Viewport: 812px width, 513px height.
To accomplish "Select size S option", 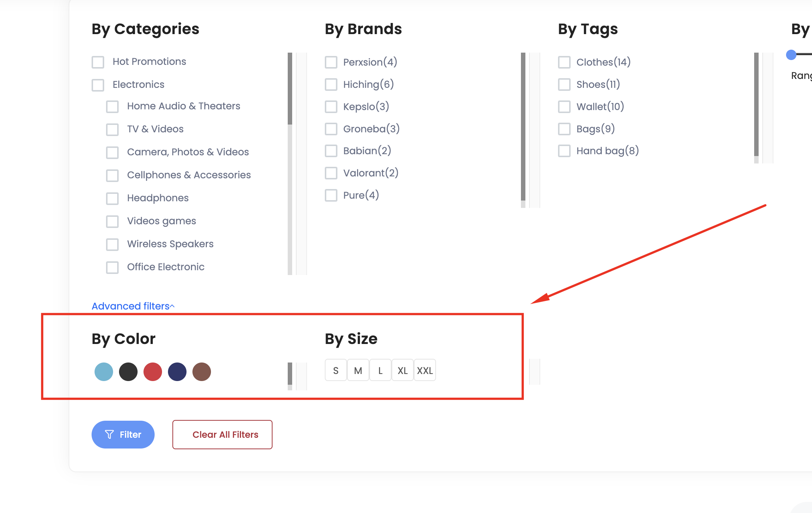I will pyautogui.click(x=336, y=370).
